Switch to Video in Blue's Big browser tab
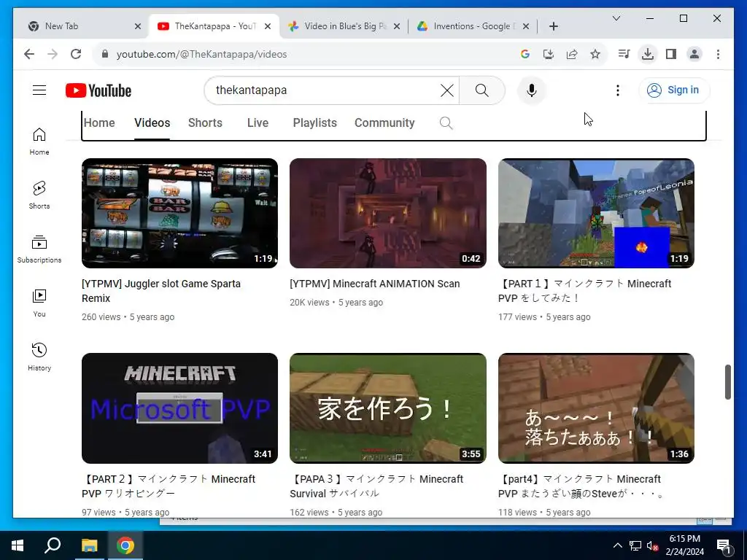Screen dimensions: 747x560 click(345, 26)
